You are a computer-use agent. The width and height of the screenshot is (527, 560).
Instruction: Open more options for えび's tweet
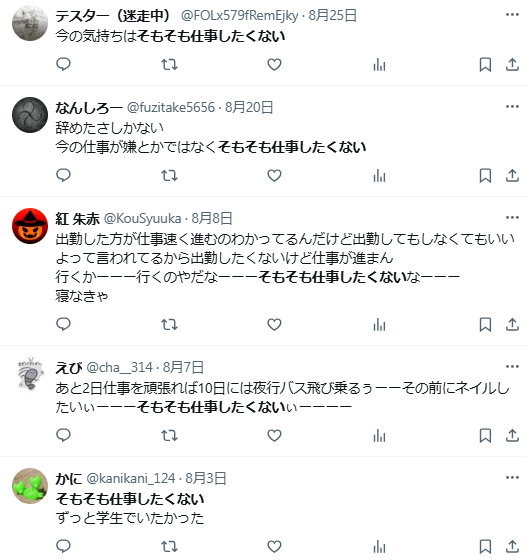[512, 366]
